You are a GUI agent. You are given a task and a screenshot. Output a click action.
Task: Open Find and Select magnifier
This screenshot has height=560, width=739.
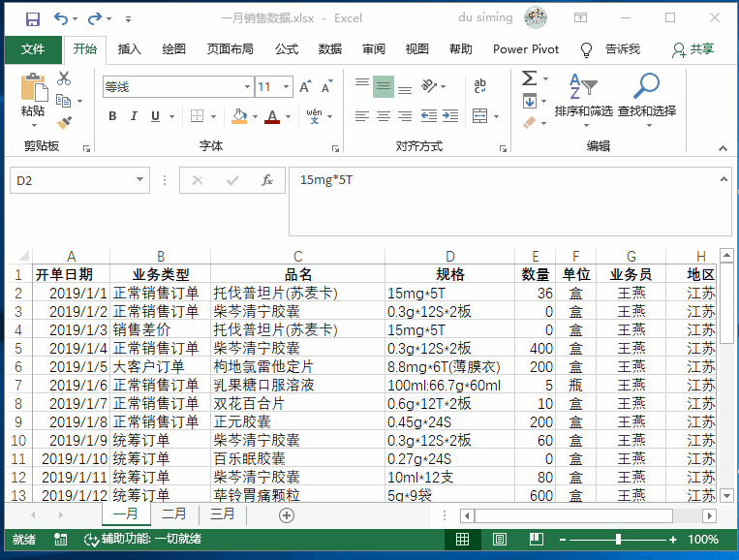coord(646,94)
